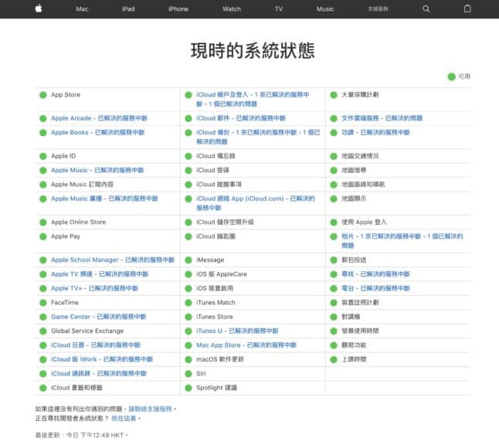
Task: Click the Global Service Exchange row text
Action: pyautogui.click(x=87, y=331)
